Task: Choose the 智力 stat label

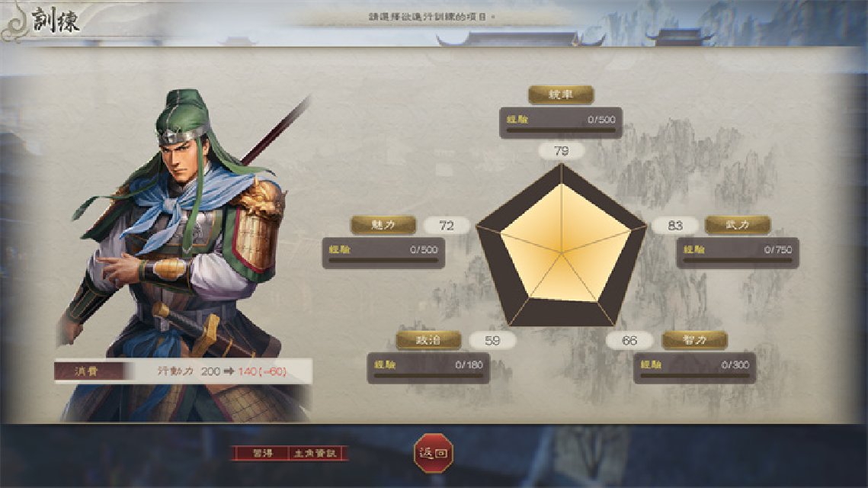Action: (x=695, y=340)
